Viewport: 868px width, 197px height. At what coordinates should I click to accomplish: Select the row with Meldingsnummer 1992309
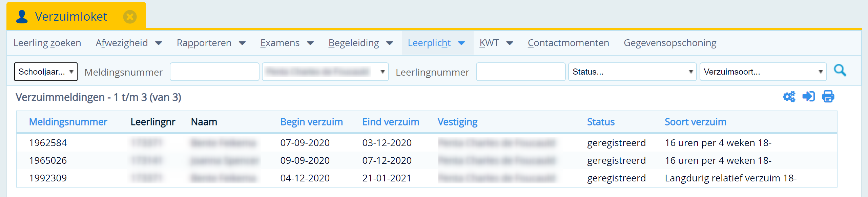tap(427, 178)
